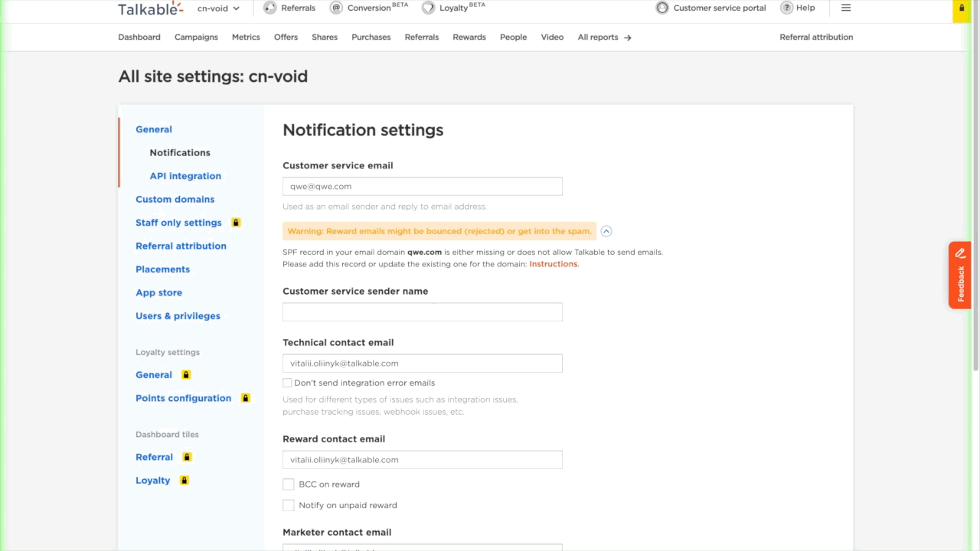Select Notifications in sidebar
This screenshot has width=980, height=551.
click(x=180, y=152)
